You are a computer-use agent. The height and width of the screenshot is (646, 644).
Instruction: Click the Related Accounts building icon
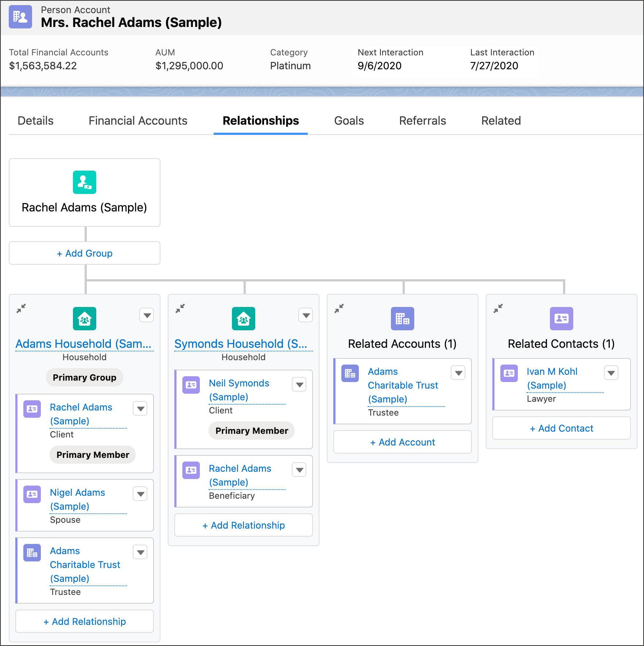[403, 319]
